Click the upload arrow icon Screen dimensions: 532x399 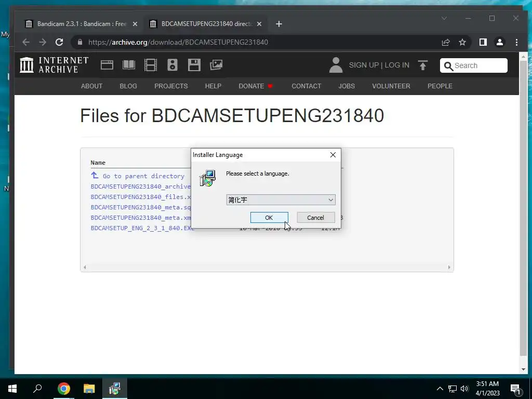pos(423,65)
